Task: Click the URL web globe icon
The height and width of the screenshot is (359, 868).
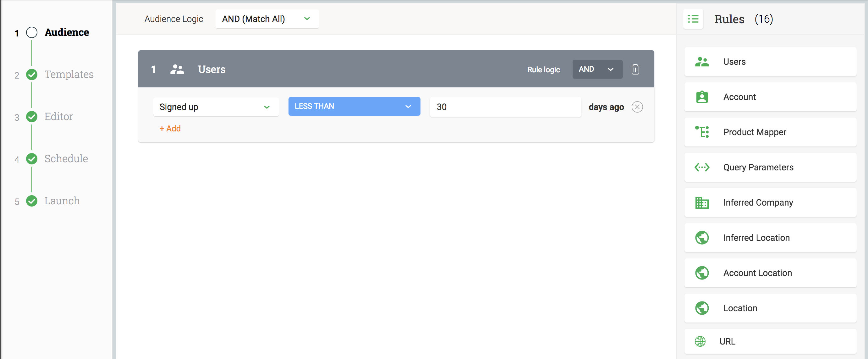Action: [x=700, y=341]
